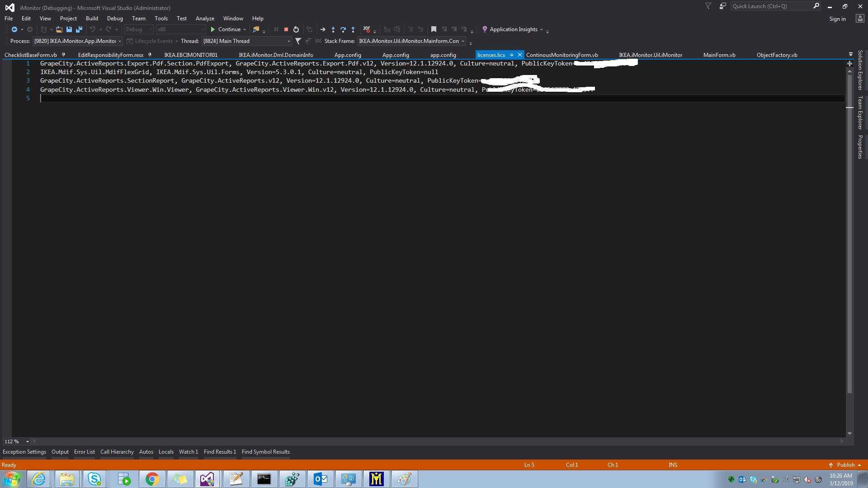Switch to the ContinousMonitoringForm.vb tab
This screenshot has height=488, width=868.
click(562, 55)
